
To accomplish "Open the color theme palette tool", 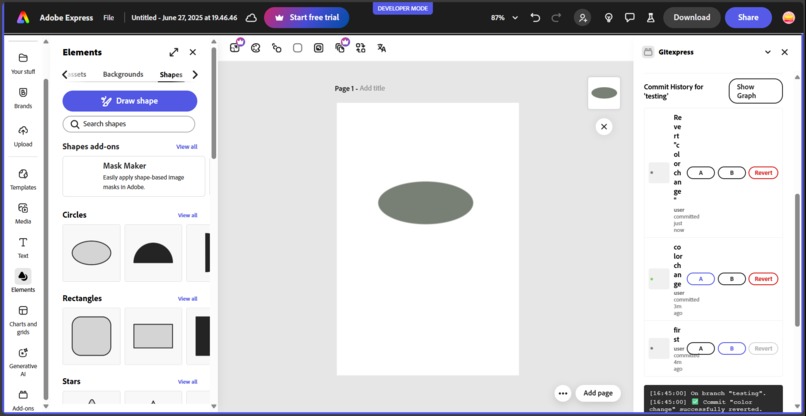I will coord(255,48).
